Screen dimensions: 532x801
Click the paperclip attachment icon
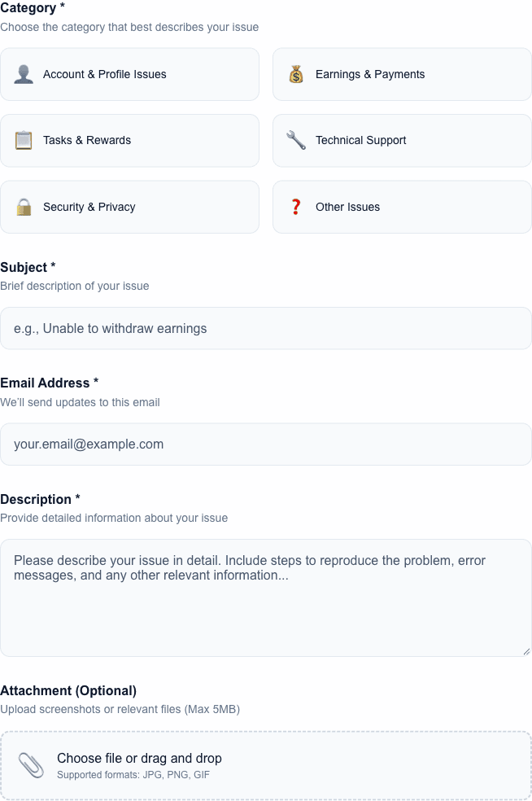pyautogui.click(x=31, y=765)
